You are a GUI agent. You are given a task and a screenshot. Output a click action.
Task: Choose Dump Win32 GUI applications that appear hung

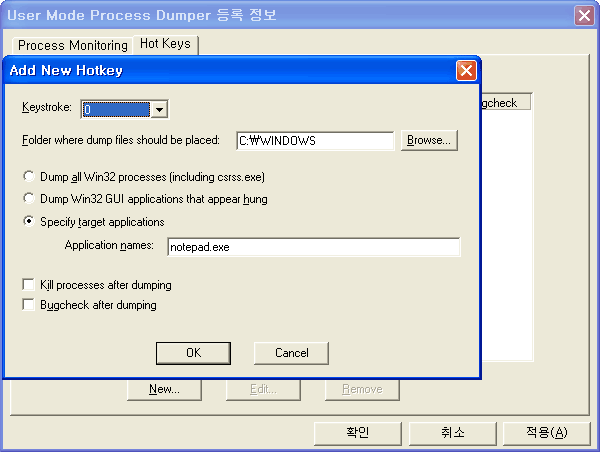click(29, 199)
